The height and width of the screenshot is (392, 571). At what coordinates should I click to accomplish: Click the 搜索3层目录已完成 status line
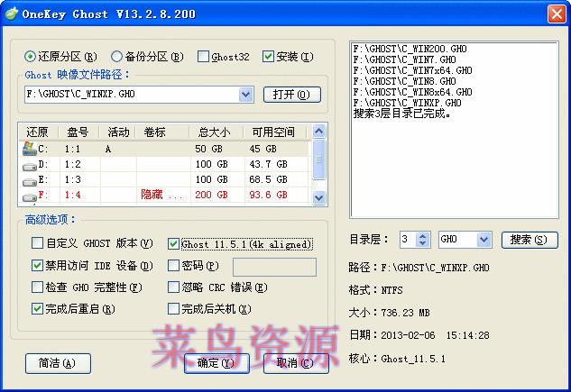coord(402,114)
